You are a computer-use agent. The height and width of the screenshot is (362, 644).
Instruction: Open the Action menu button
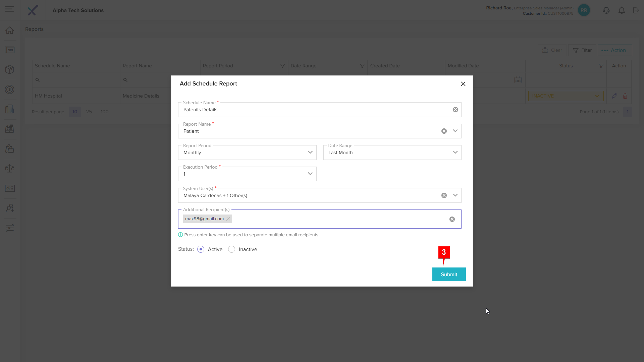(614, 50)
